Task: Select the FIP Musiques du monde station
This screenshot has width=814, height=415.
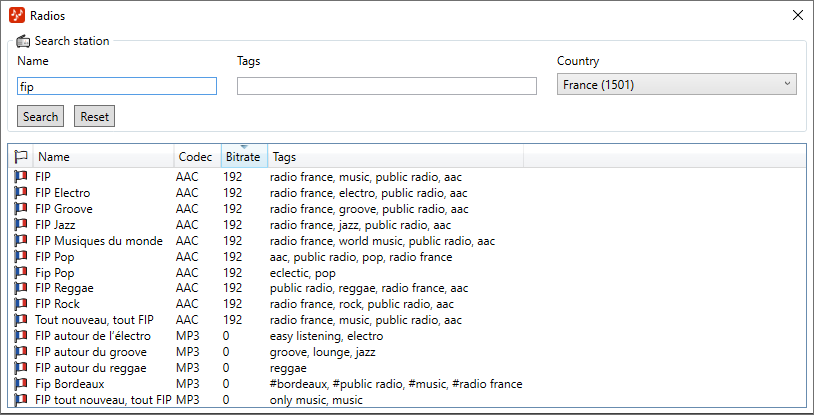Action: point(98,241)
